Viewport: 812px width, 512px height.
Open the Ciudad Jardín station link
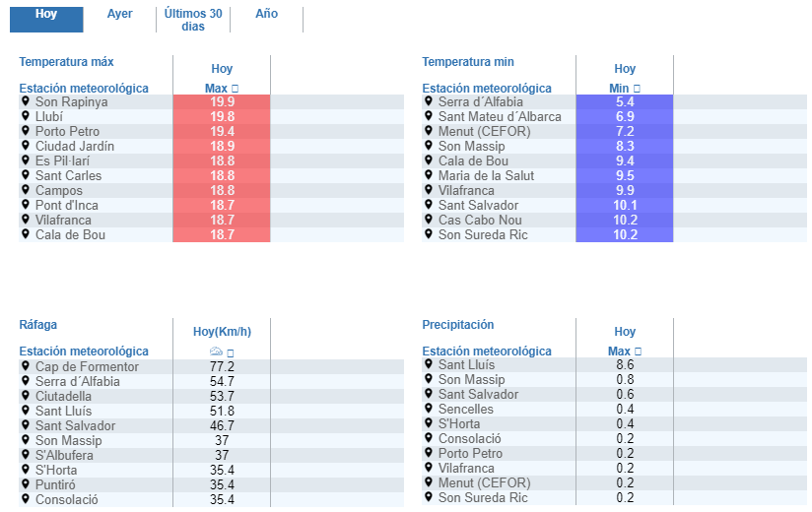coord(75,146)
